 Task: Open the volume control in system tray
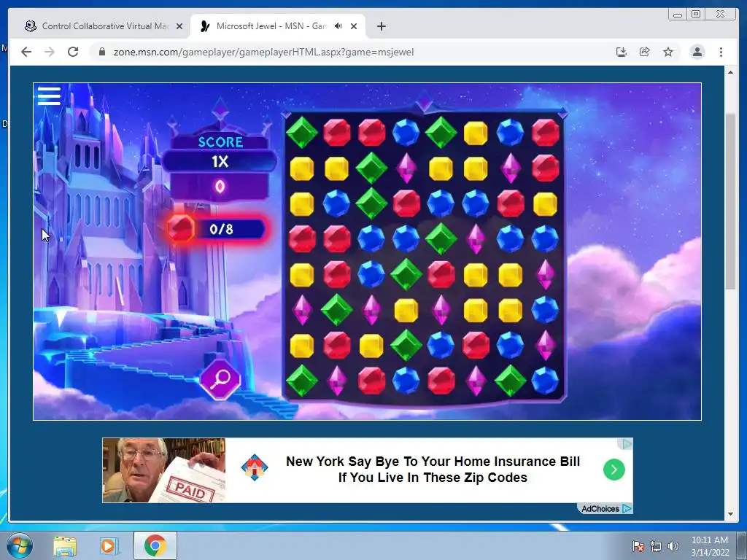673,546
